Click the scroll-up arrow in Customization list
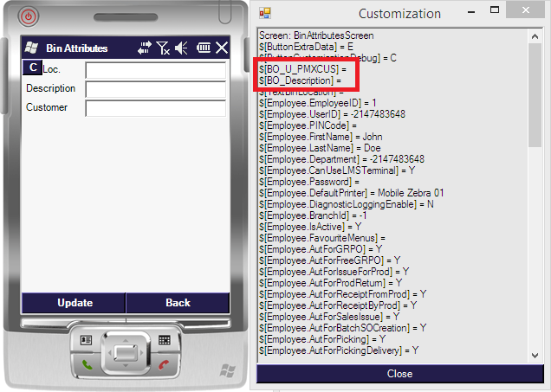This screenshot has height=392, width=551. pos(536,35)
